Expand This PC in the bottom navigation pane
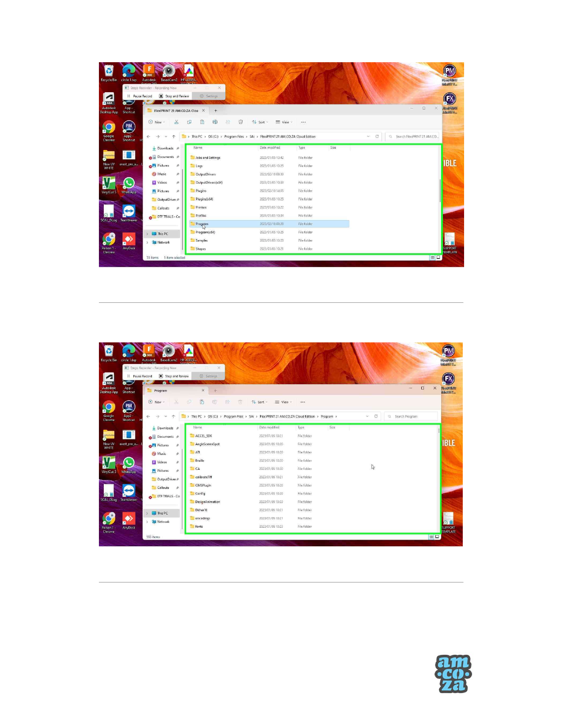The image size is (563, 728). [147, 513]
